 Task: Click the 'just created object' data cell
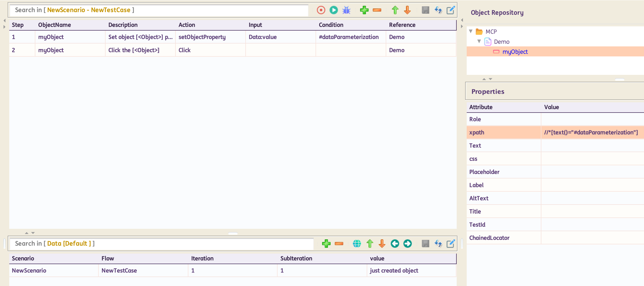click(x=394, y=270)
